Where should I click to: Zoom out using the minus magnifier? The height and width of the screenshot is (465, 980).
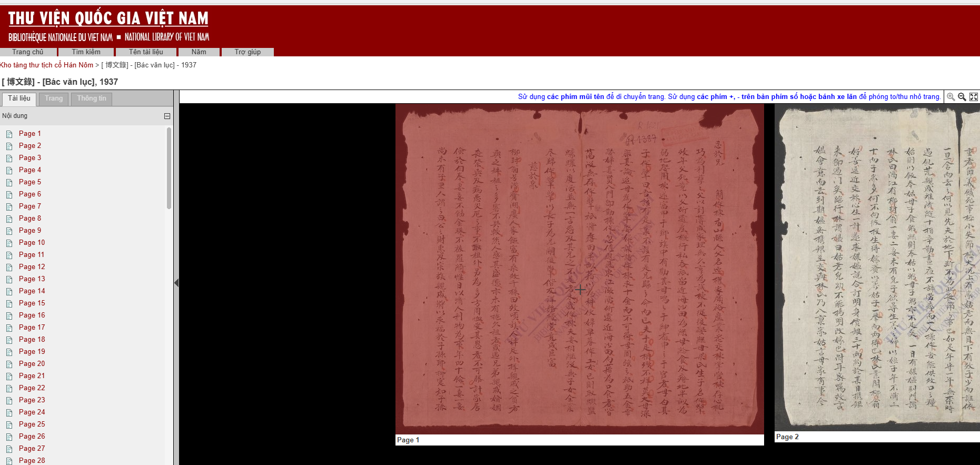click(962, 97)
